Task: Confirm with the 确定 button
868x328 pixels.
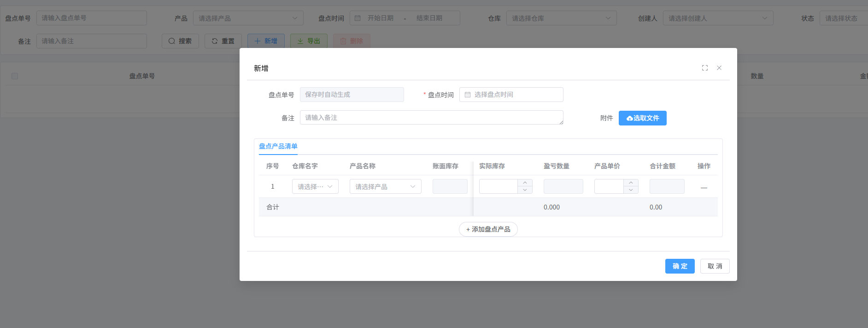Action: pos(680,266)
